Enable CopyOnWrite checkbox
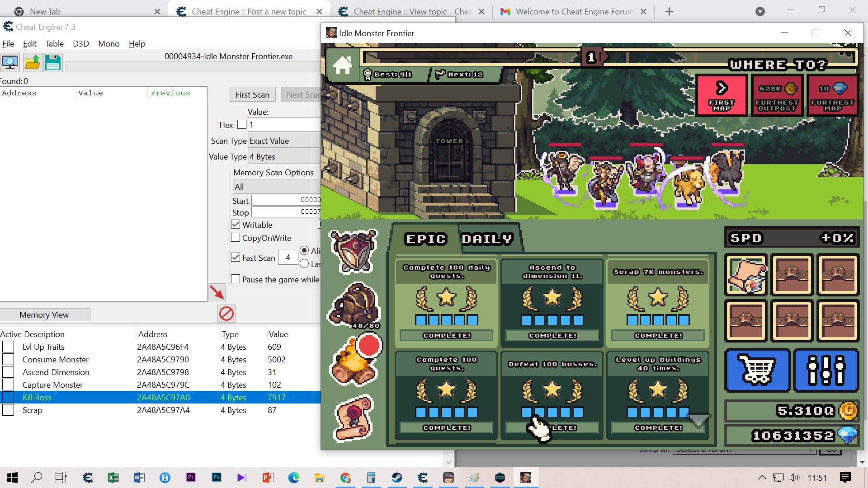The image size is (868, 488). tap(236, 238)
